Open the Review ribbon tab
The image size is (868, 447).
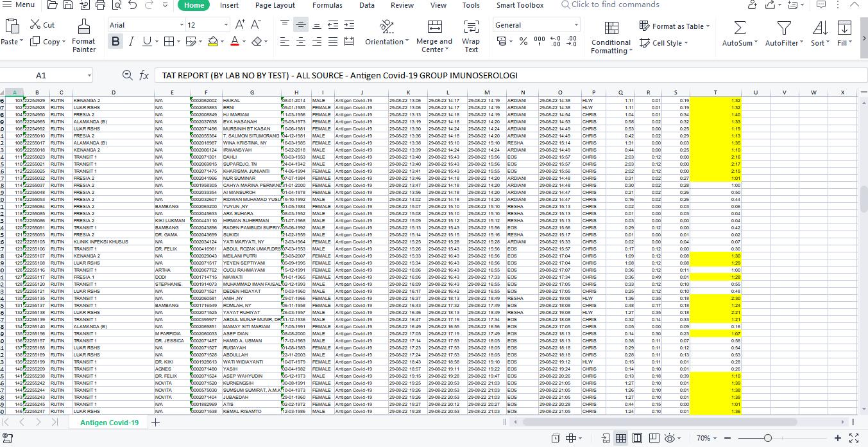[x=402, y=5]
